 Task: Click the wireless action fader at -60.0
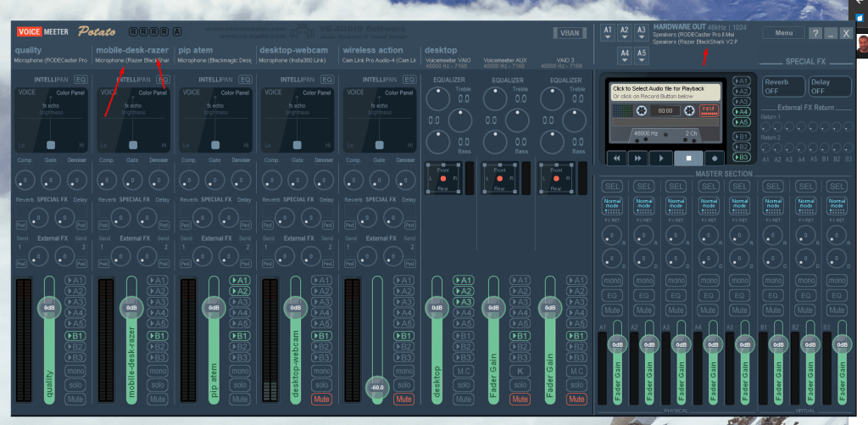377,387
